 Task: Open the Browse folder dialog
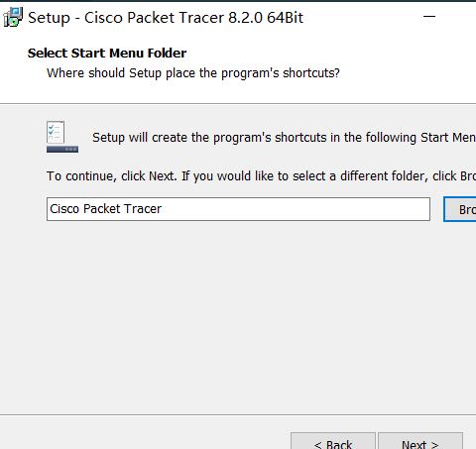(460, 209)
